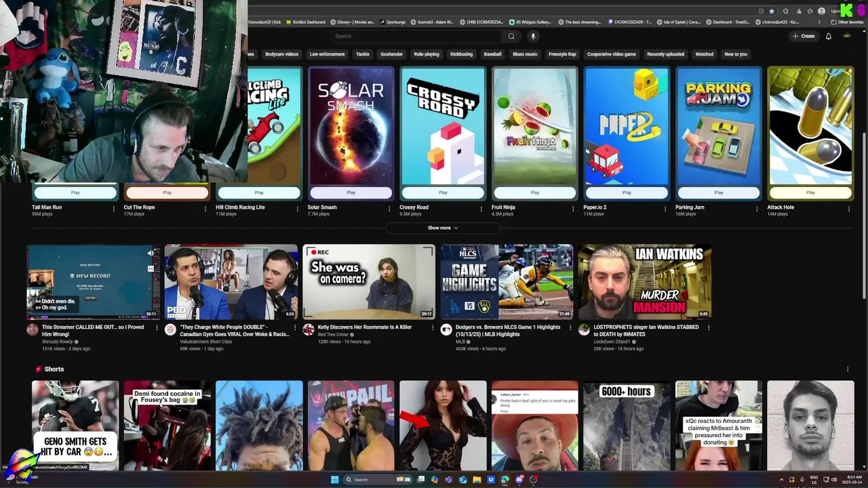Open Windows Start menu
This screenshot has height=488, width=868.
coord(334,480)
